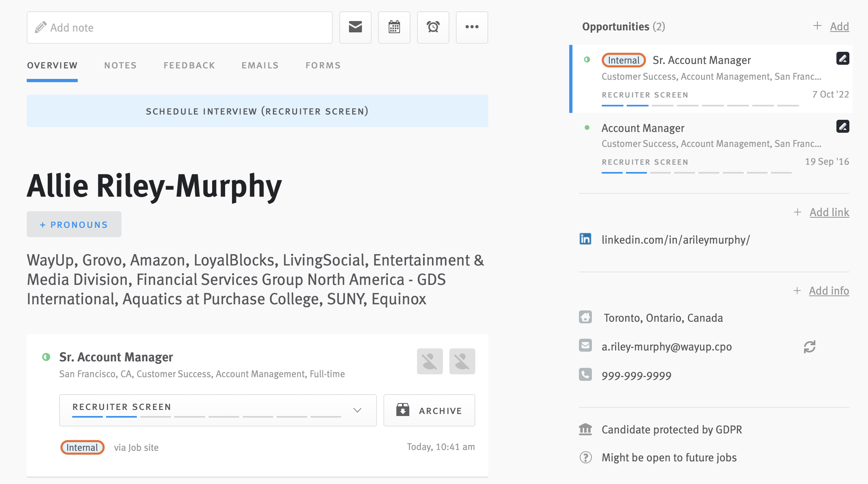Click the LinkedIn logo icon
The width and height of the screenshot is (868, 484).
pos(585,239)
